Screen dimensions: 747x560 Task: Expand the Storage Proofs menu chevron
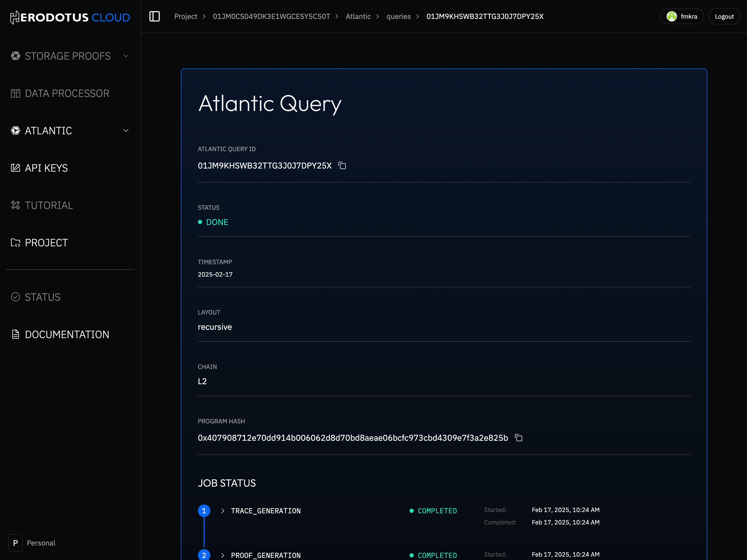(x=126, y=56)
